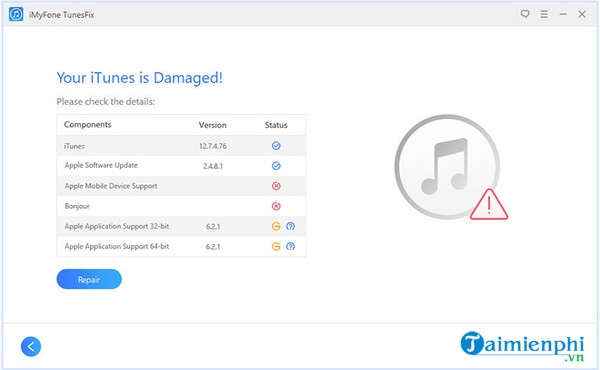Click version number 2.4.8.1
This screenshot has height=370, width=600.
pos(213,166)
